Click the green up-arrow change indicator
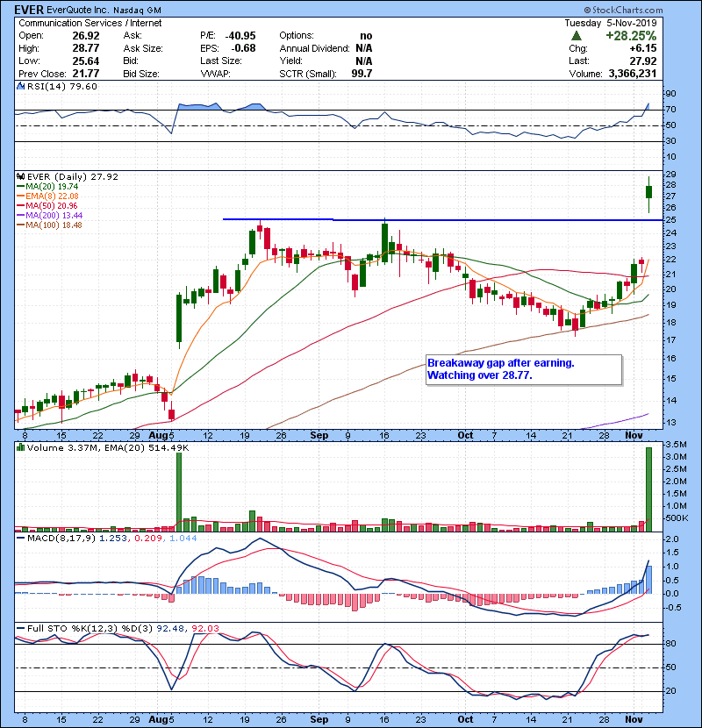 click(x=577, y=35)
